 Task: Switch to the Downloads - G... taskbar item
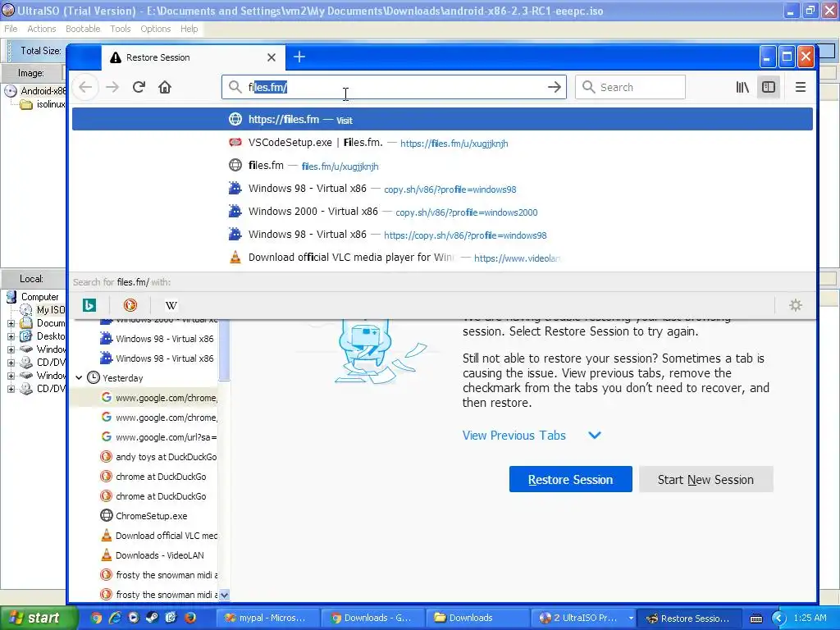(x=373, y=618)
